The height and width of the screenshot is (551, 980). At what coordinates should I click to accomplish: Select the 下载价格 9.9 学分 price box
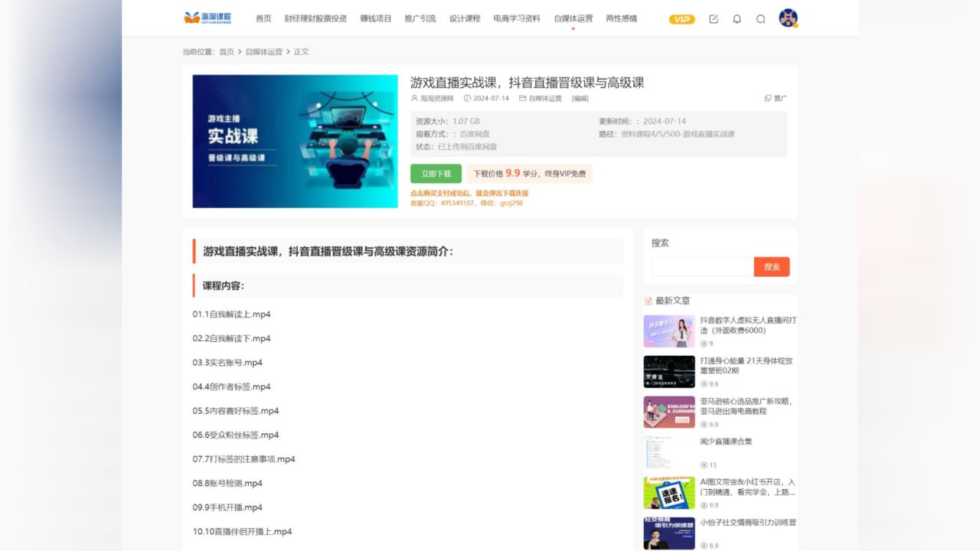coord(530,174)
